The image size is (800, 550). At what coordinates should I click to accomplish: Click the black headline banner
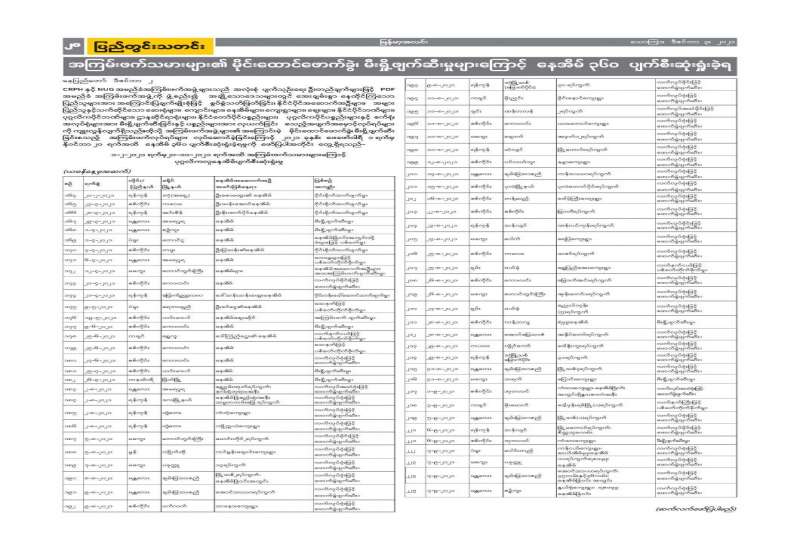pos(400,62)
